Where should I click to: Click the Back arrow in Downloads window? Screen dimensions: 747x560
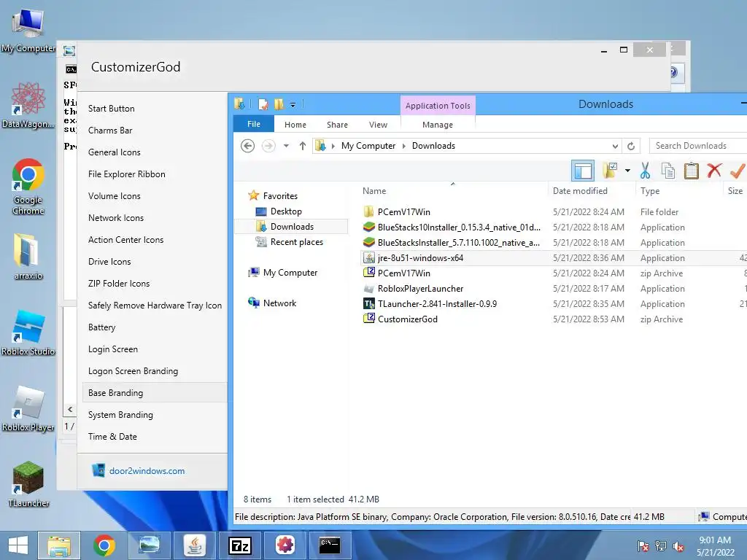point(248,146)
